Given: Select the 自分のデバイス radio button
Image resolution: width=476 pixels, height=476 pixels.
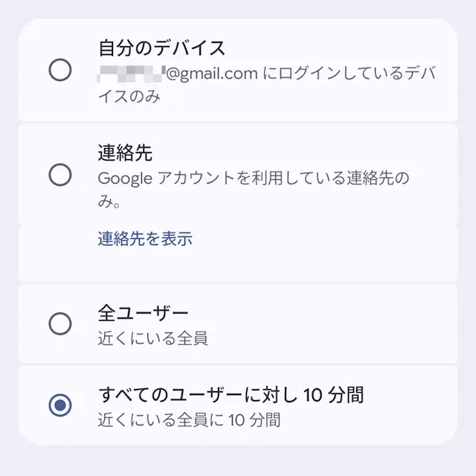Looking at the screenshot, I should click(59, 71).
